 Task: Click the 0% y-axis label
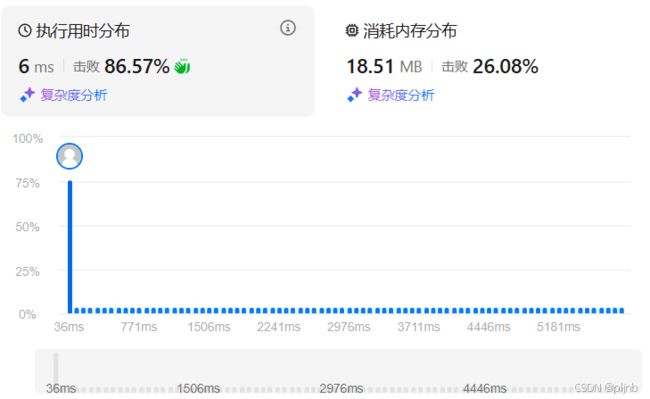27,314
